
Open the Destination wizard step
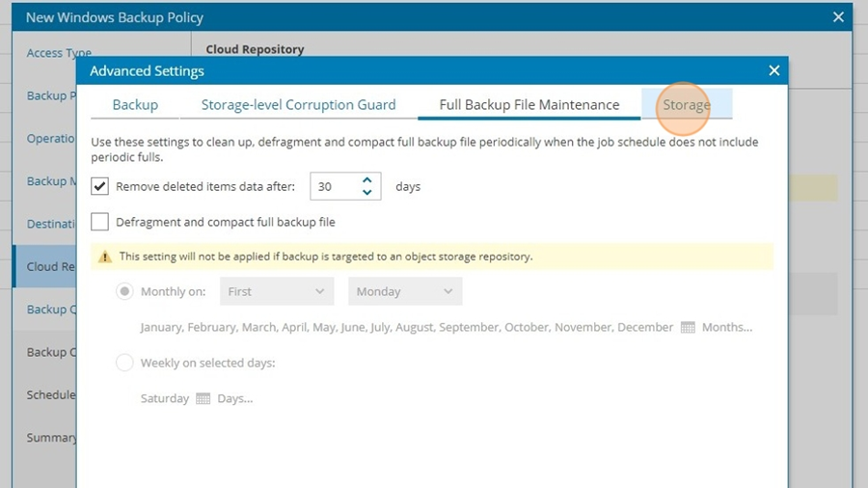[50, 224]
